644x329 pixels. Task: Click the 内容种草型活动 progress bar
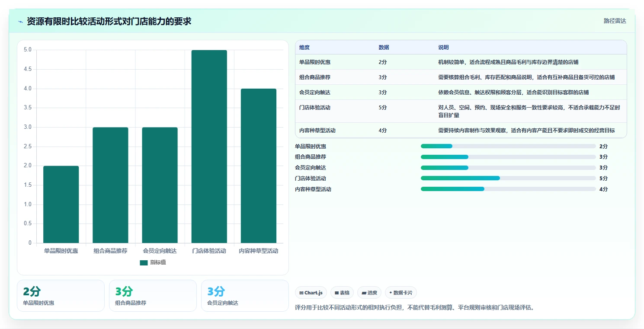coord(508,189)
